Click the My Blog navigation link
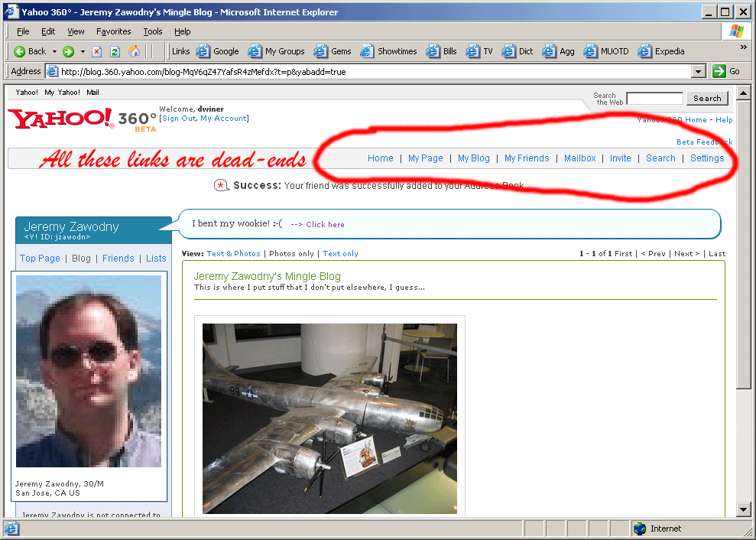 pyautogui.click(x=473, y=158)
